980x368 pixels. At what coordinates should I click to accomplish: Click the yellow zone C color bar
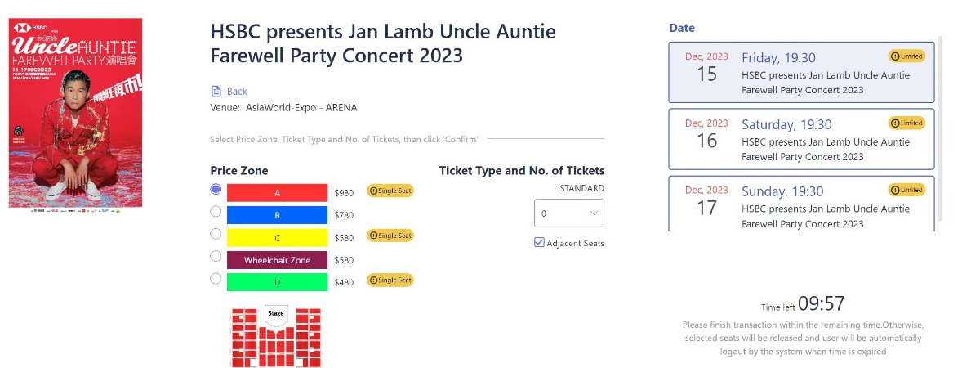tap(277, 238)
